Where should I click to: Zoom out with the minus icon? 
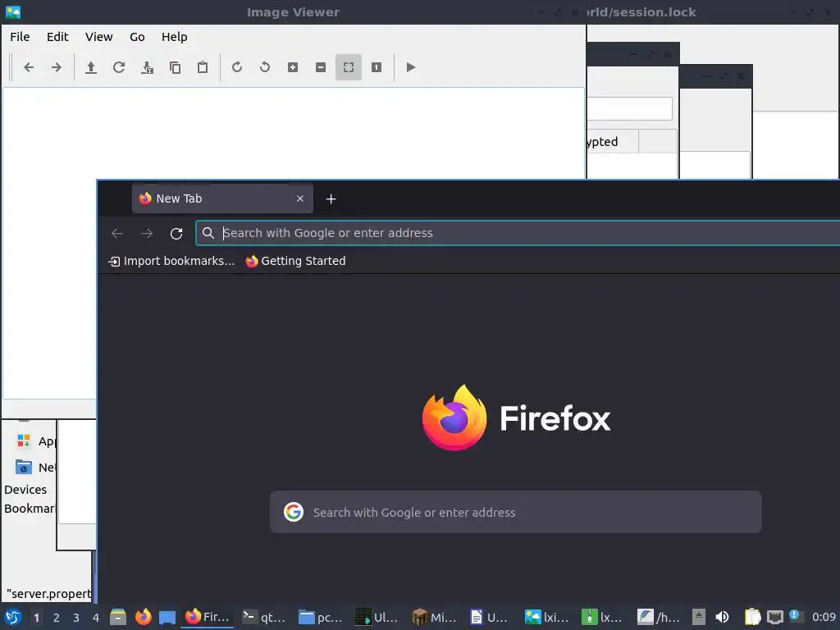(321, 67)
